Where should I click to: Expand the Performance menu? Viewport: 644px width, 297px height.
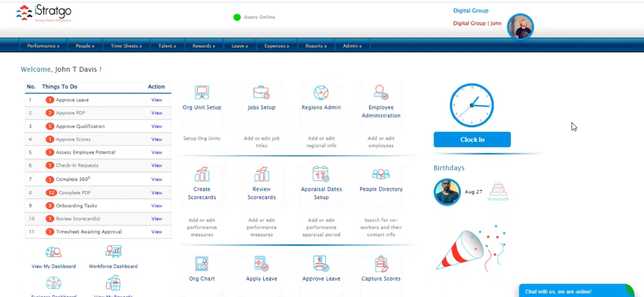pos(43,46)
